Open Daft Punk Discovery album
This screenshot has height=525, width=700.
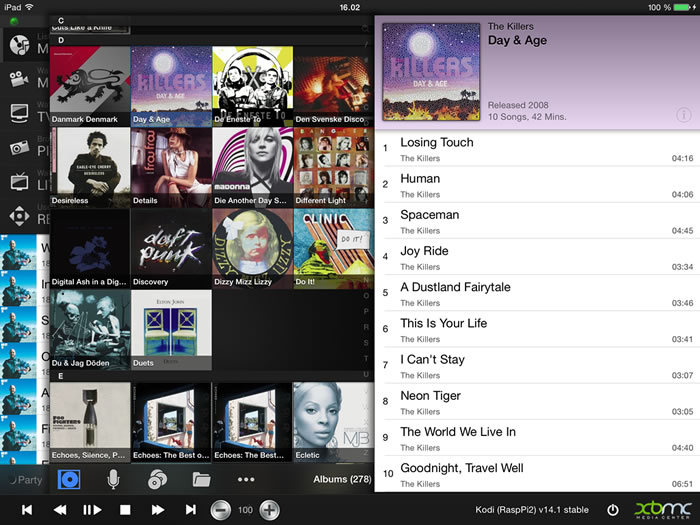pos(171,249)
